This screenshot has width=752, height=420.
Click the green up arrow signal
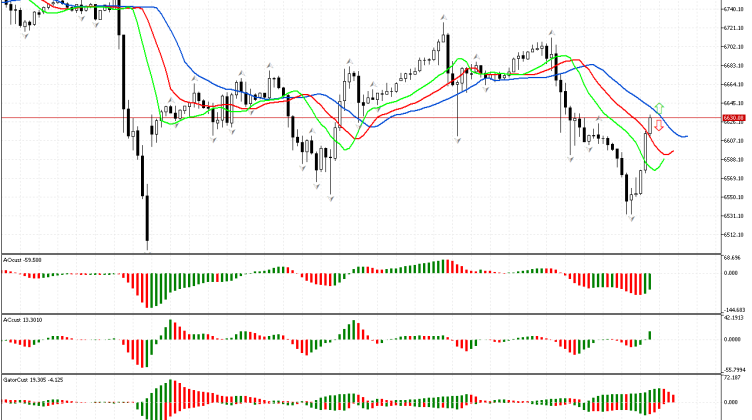point(660,107)
